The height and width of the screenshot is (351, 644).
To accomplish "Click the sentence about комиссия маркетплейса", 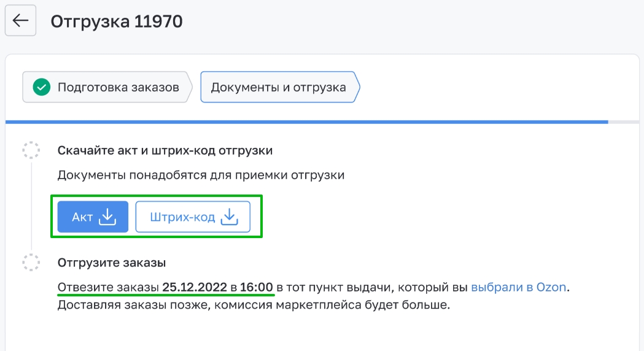I will point(254,305).
